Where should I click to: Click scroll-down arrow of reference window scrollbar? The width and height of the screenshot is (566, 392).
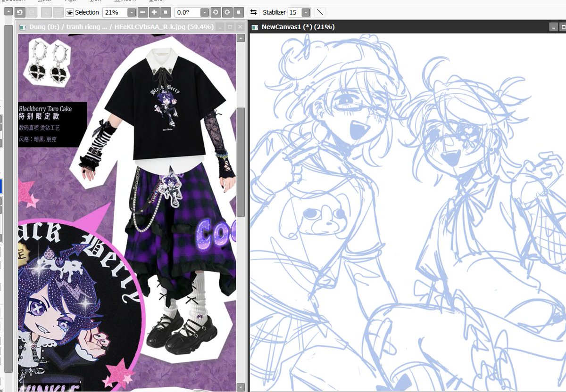tap(241, 387)
